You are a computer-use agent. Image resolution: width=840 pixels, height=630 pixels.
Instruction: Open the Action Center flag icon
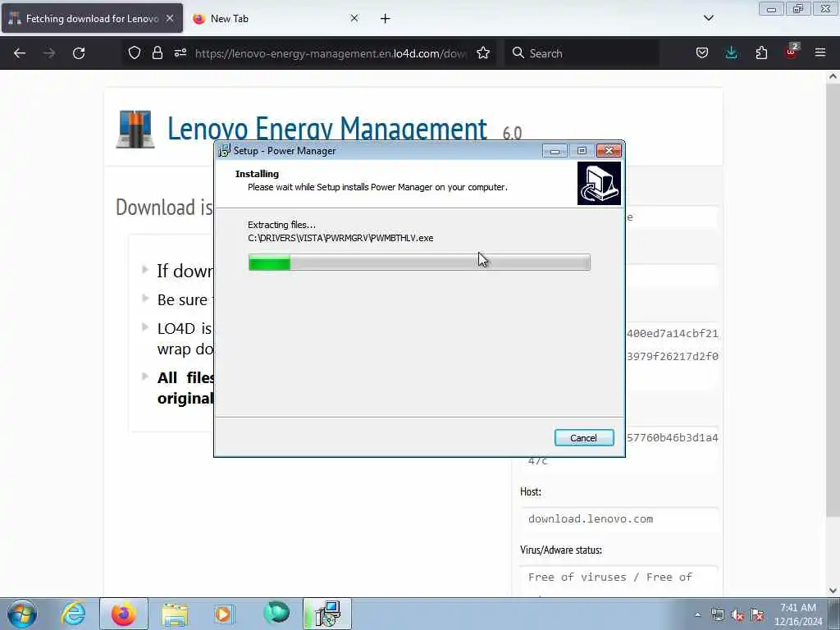tap(757, 615)
